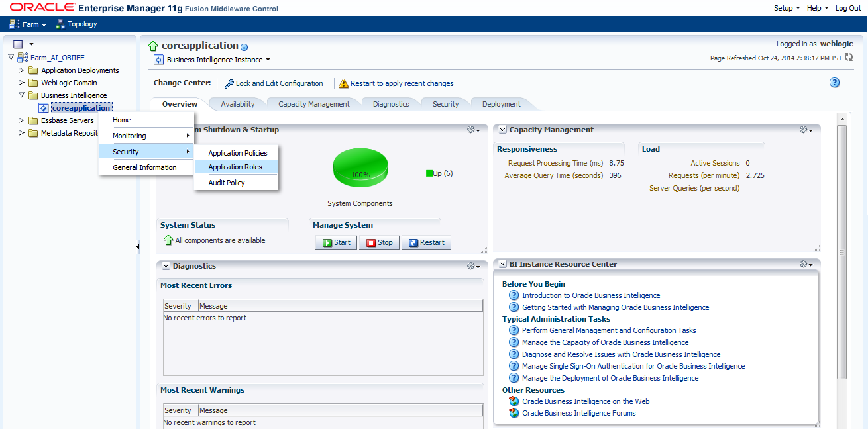The image size is (868, 429).
Task: Collapse the BI Instance Resource Center panel
Action: point(502,264)
